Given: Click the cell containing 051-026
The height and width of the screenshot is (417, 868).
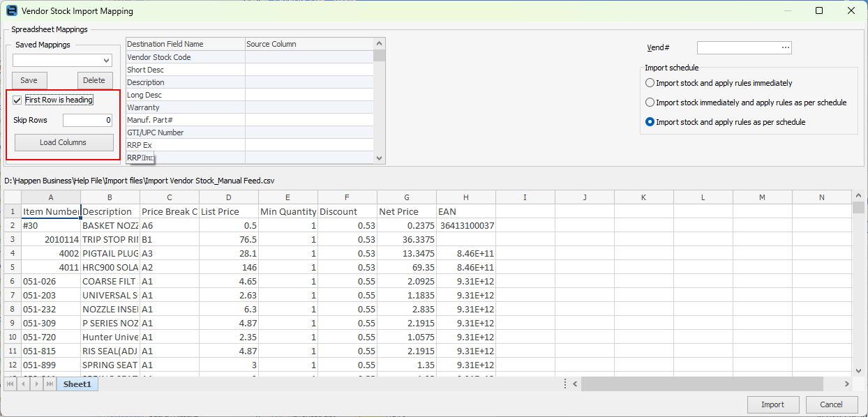Looking at the screenshot, I should 51,281.
